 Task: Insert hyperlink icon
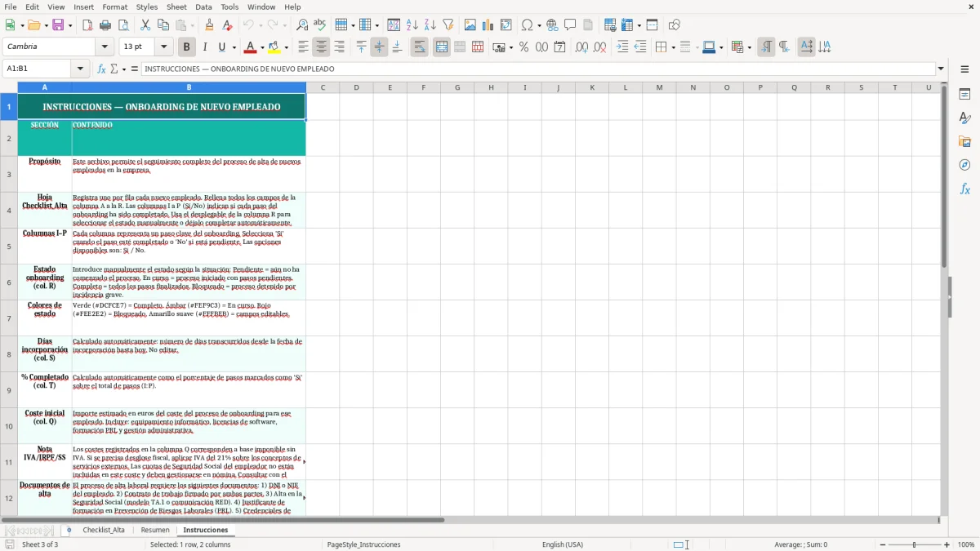(552, 25)
